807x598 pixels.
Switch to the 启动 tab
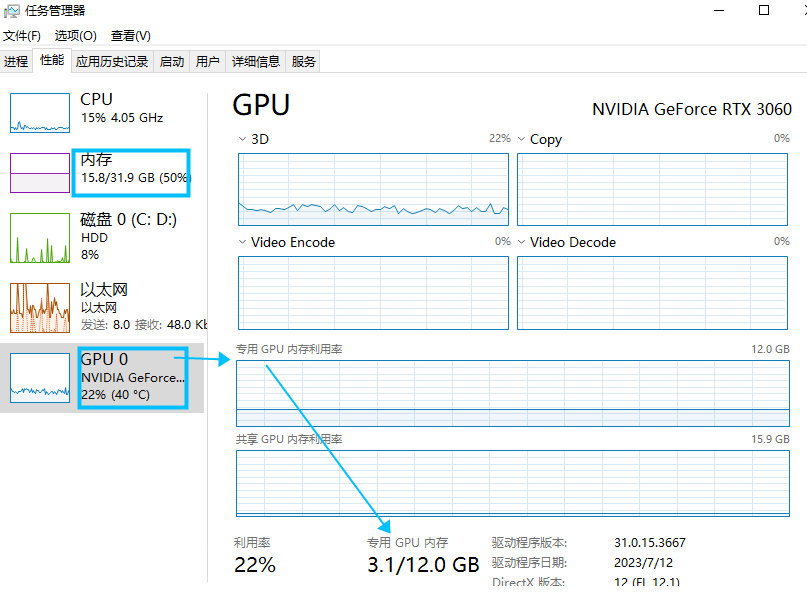click(172, 61)
